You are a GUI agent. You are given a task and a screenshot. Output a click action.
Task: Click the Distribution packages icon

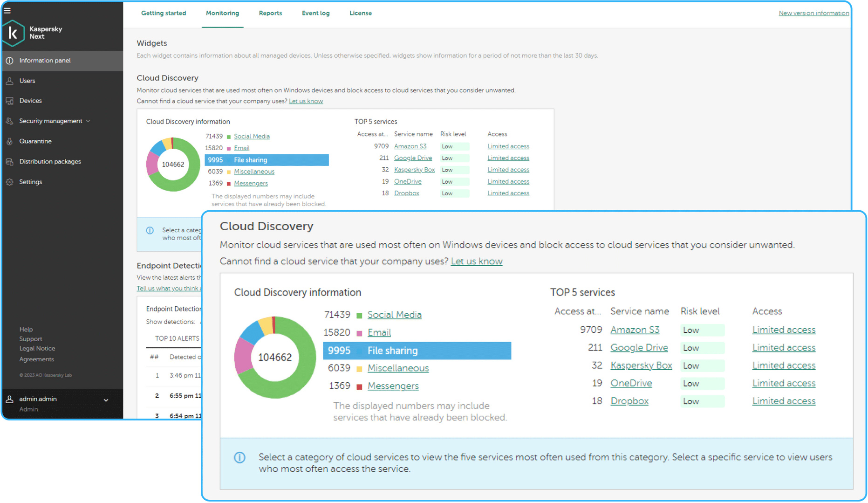(x=10, y=162)
